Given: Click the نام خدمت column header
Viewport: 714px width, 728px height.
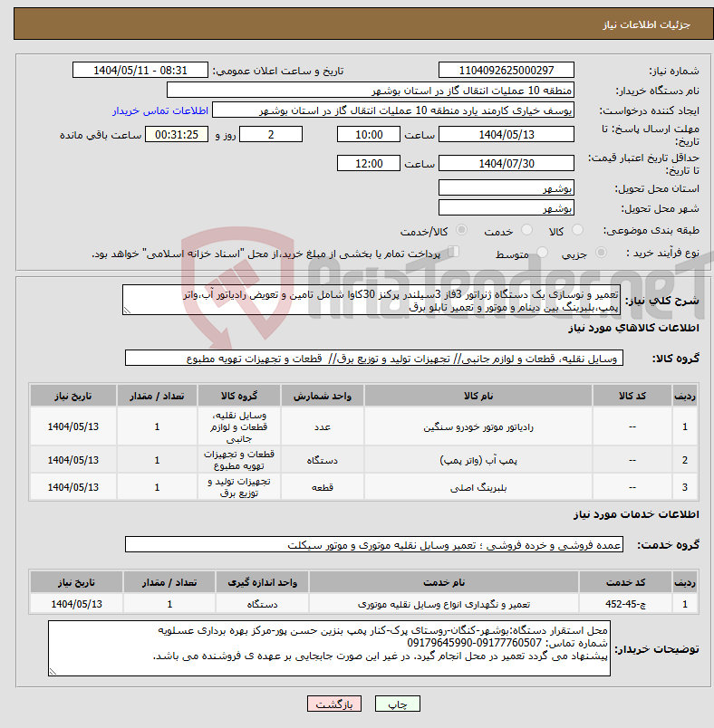Looking at the screenshot, I should [444, 582].
